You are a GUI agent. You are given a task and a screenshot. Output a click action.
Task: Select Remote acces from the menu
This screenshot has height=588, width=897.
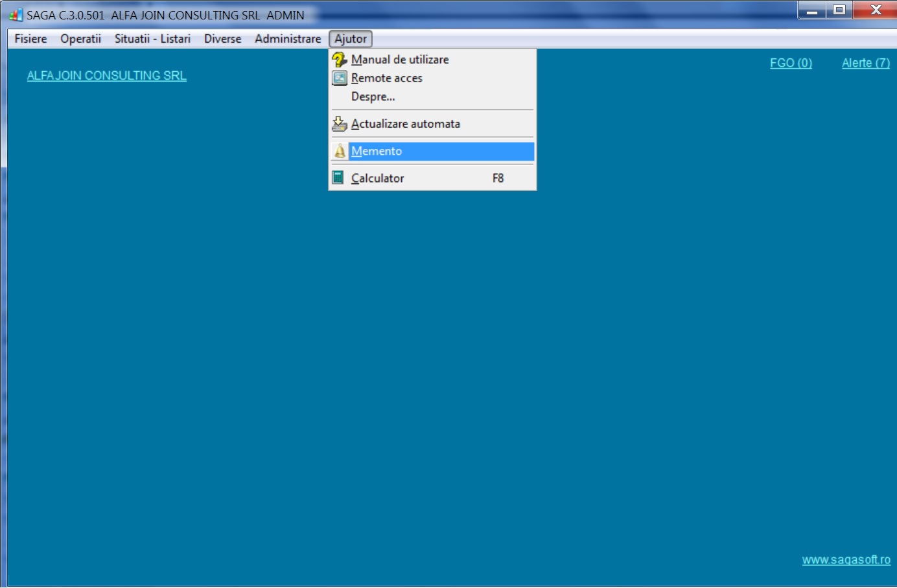click(x=432, y=78)
